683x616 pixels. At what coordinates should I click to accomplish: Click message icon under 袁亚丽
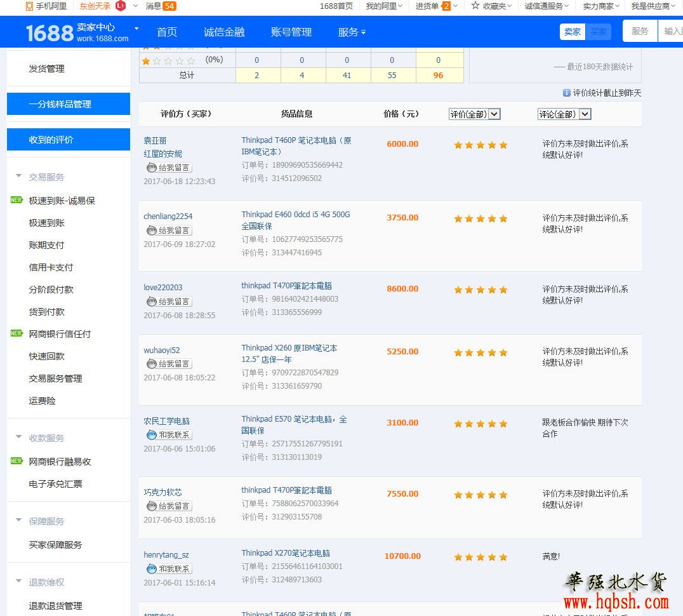[152, 167]
